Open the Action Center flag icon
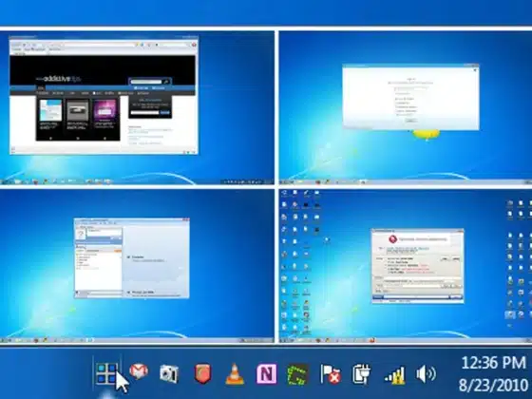The height and width of the screenshot is (399, 532). point(331,374)
